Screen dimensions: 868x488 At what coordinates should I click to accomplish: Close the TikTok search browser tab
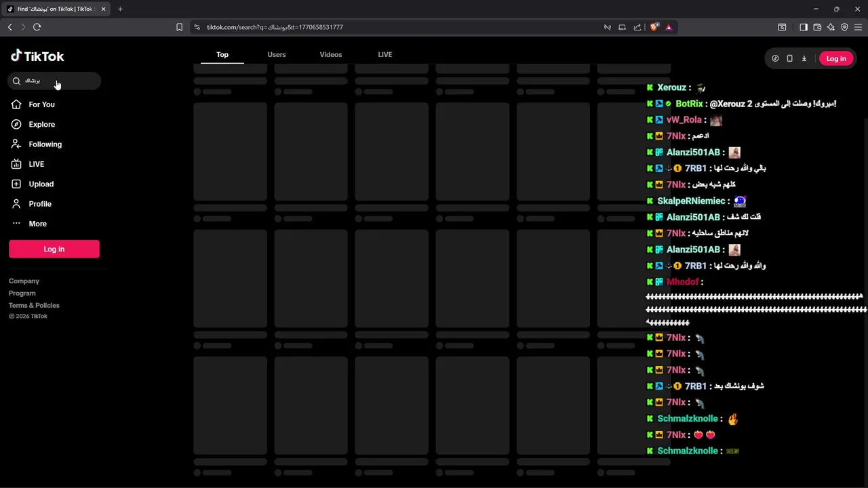tap(104, 9)
